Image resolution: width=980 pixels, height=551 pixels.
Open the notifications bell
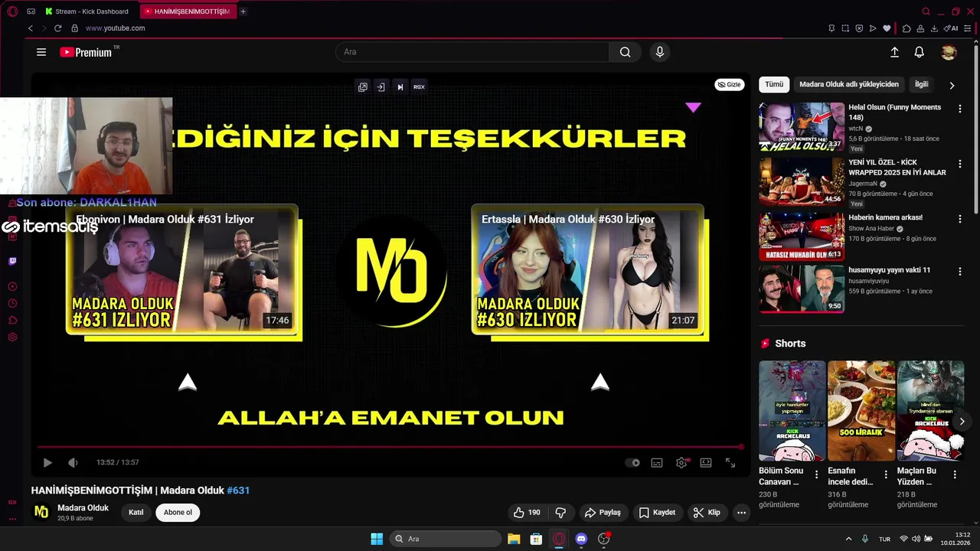tap(920, 52)
